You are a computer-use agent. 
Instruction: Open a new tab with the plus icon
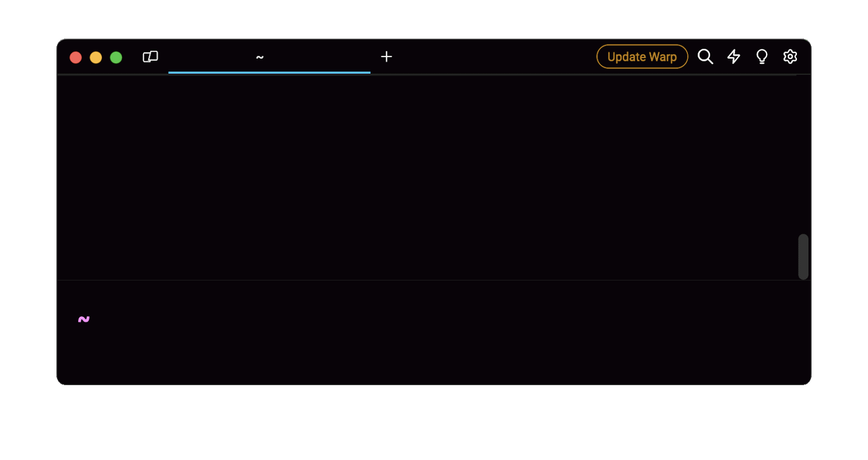click(x=386, y=57)
